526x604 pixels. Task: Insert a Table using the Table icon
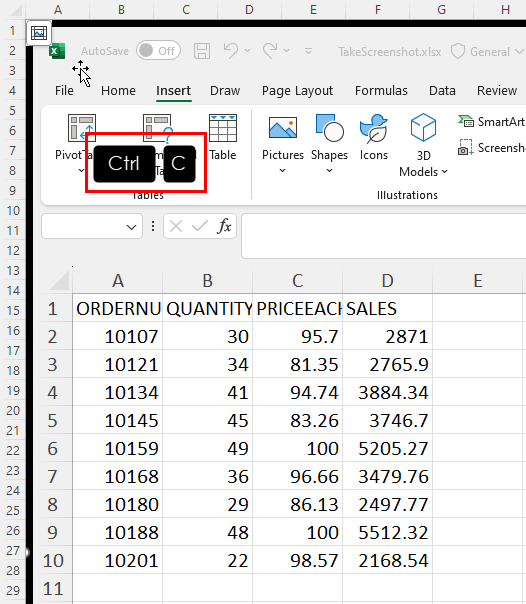[x=223, y=128]
